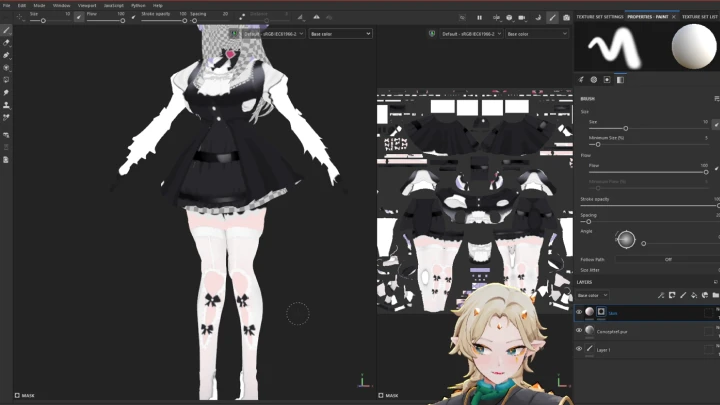This screenshot has width=720, height=405.
Task: Click the brush stroke preview thumbnail
Action: pos(614,47)
